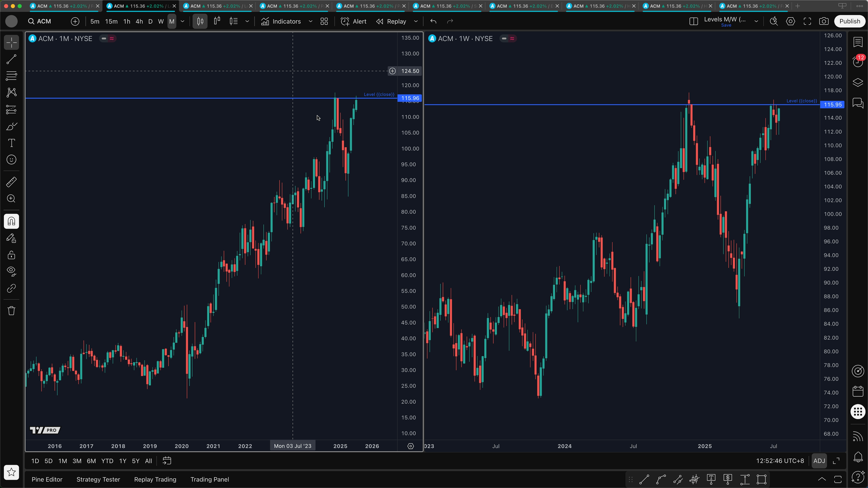The width and height of the screenshot is (868, 488).
Task: Add new browser tab plus button
Action: 797,6
